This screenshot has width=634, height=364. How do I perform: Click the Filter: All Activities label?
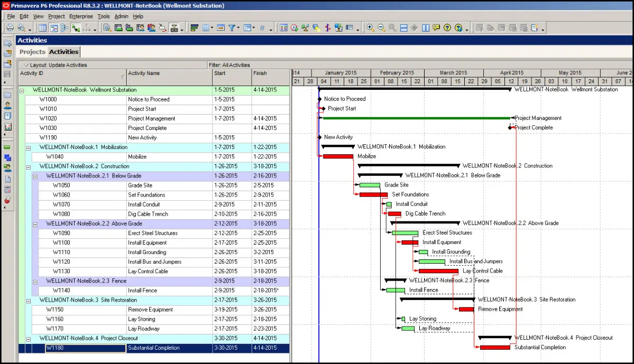tap(229, 65)
